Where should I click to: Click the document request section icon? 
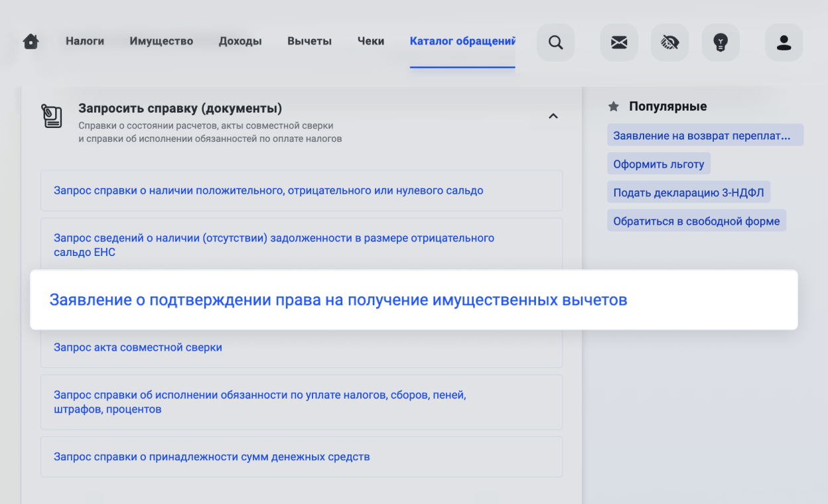coord(52,115)
